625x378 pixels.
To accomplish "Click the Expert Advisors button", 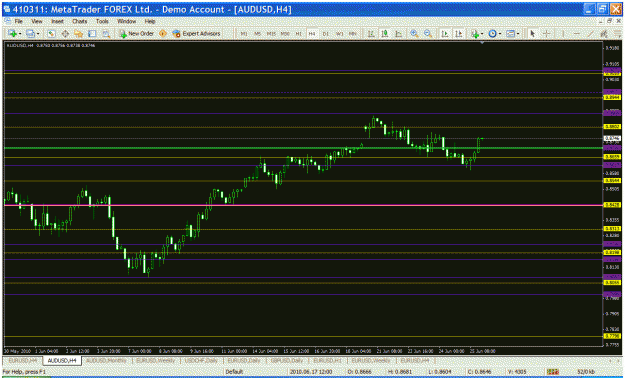I will coord(196,34).
